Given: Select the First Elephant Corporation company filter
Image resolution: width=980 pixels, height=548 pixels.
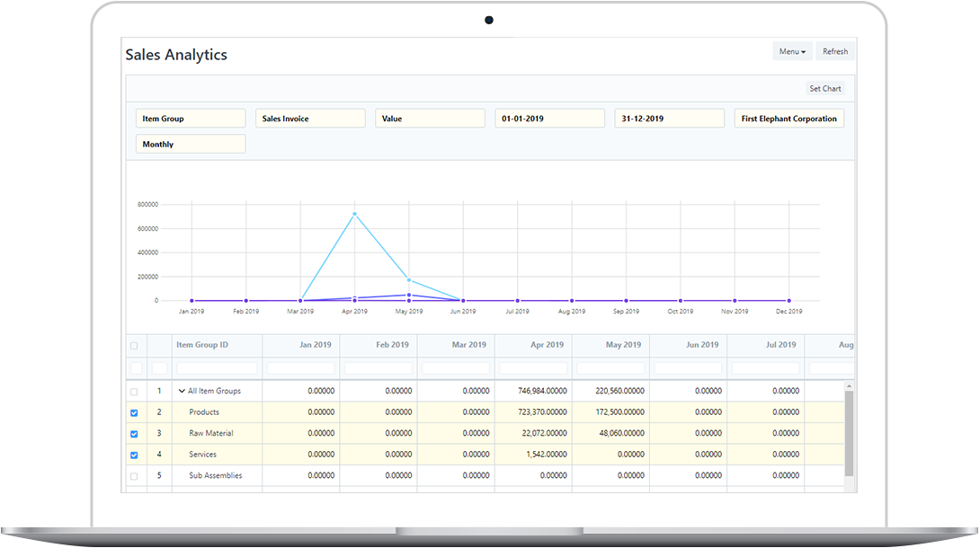Looking at the screenshot, I should pos(788,118).
